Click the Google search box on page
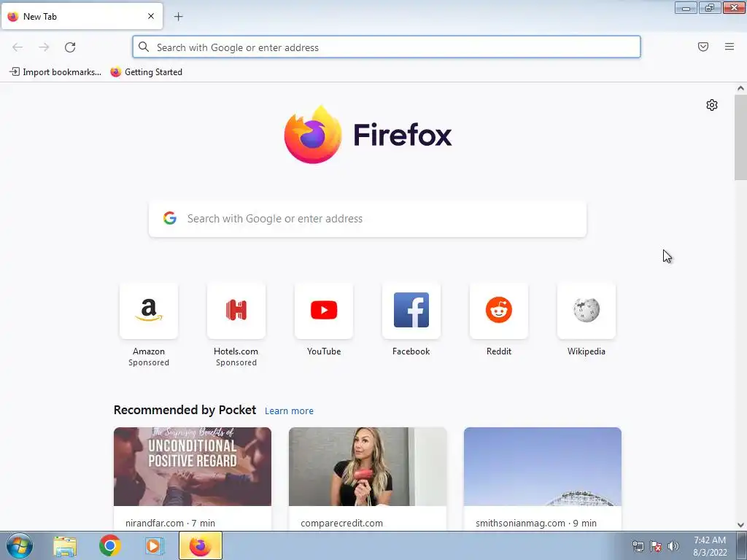 click(368, 219)
